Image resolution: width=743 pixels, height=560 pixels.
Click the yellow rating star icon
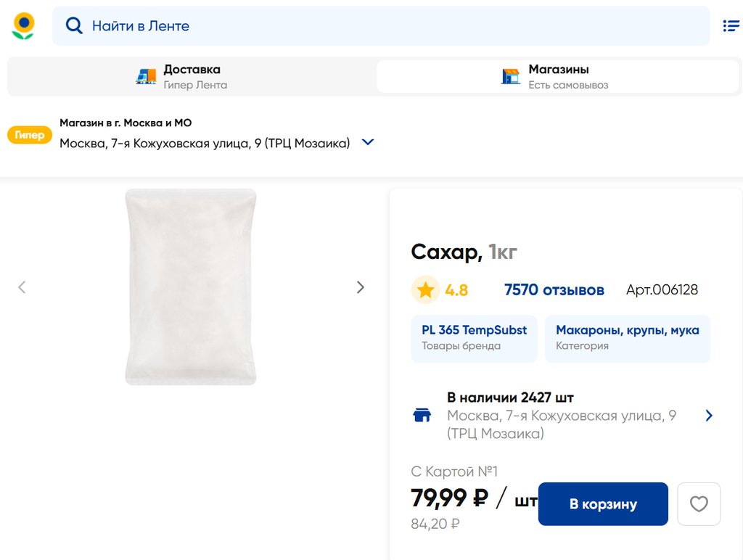coord(426,290)
